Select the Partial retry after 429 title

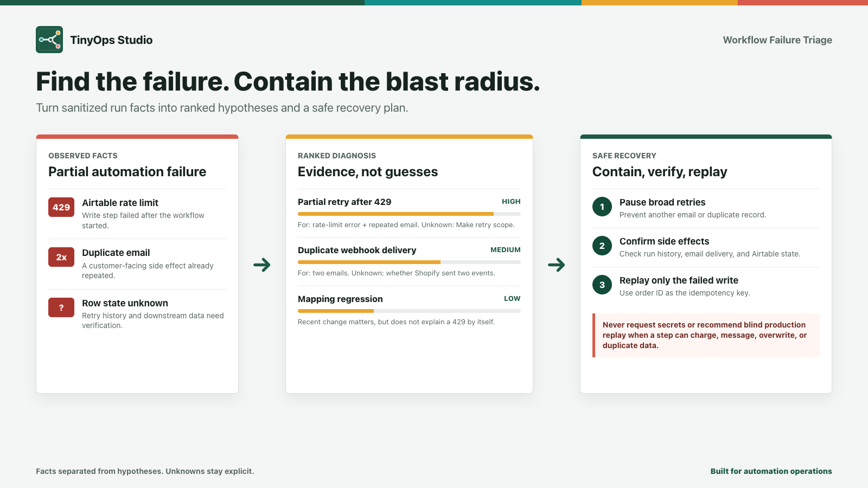[x=344, y=202]
